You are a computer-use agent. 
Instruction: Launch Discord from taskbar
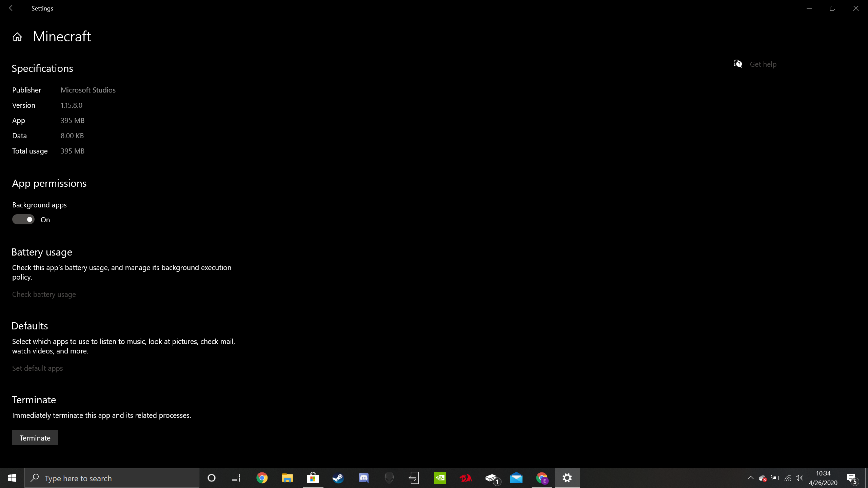363,478
